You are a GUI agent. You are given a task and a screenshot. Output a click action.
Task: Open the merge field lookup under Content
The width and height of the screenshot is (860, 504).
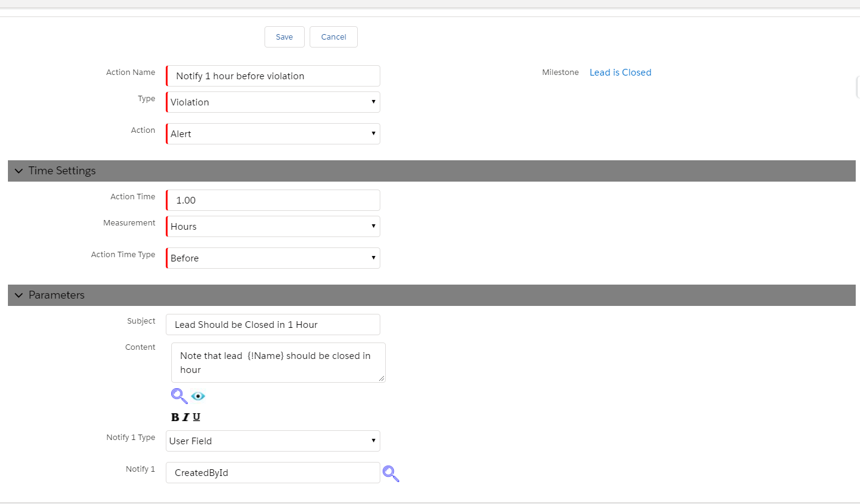click(179, 396)
